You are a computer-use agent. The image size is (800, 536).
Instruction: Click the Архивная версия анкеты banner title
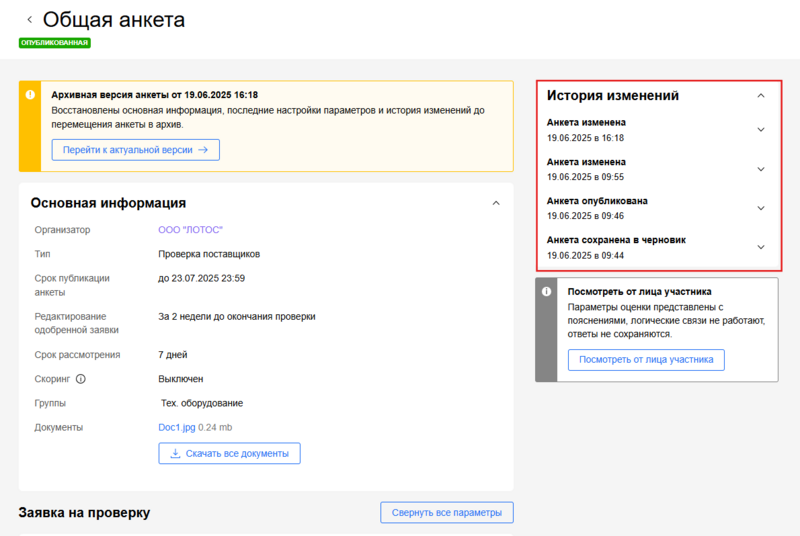[154, 93]
